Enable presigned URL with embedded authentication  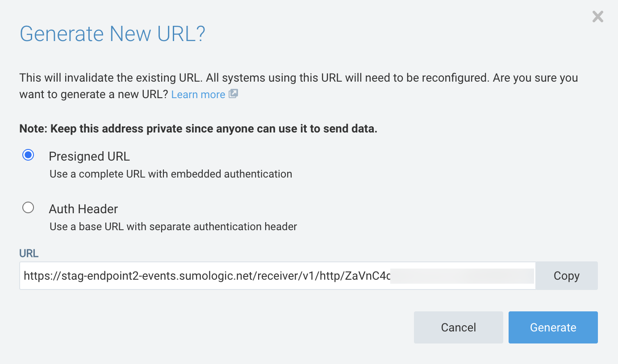pos(28,155)
